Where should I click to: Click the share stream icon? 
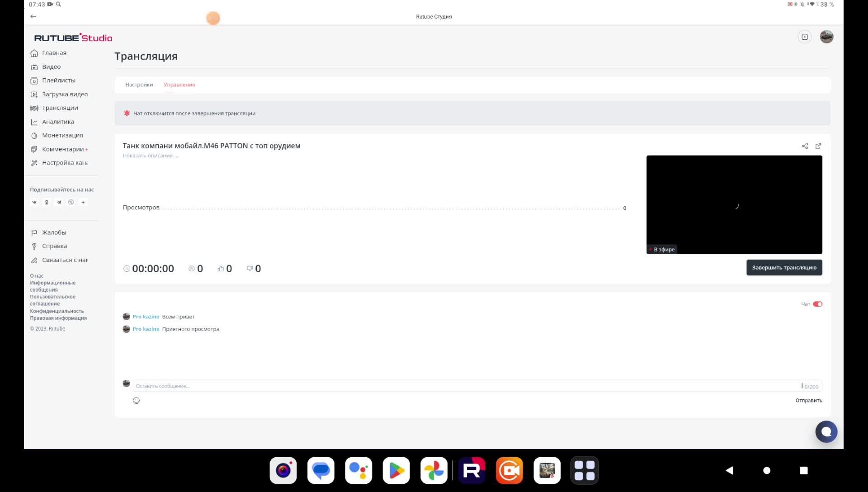coord(805,146)
